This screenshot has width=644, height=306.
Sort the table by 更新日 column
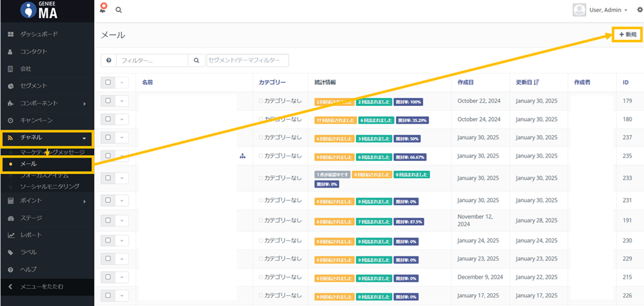(x=528, y=82)
